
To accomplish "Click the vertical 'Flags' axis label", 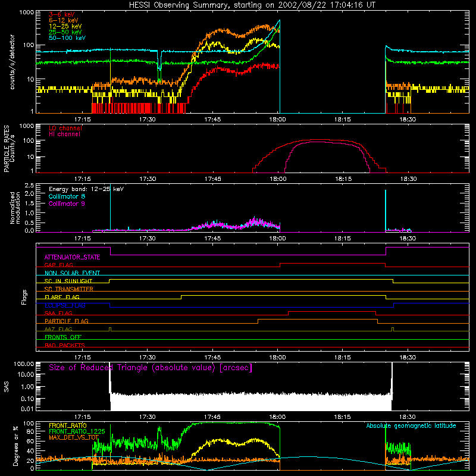I will [24, 297].
